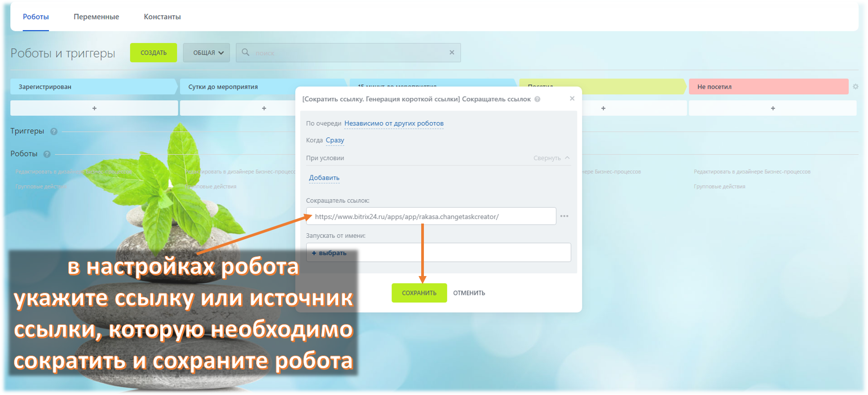Change queue option Независимо от других роботов
Screen dimensions: 868x395
(x=394, y=123)
